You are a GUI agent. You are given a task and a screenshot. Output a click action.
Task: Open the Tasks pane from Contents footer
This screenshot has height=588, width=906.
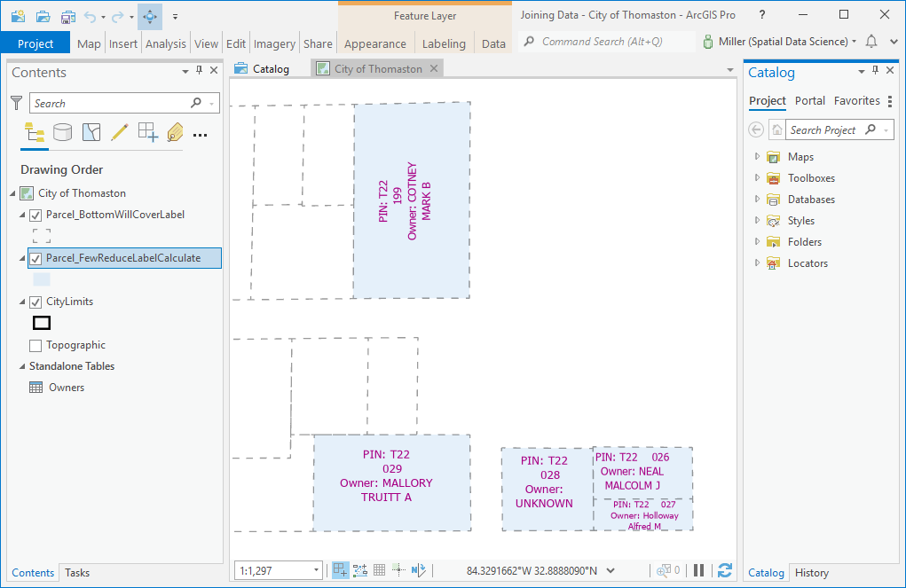tap(76, 573)
